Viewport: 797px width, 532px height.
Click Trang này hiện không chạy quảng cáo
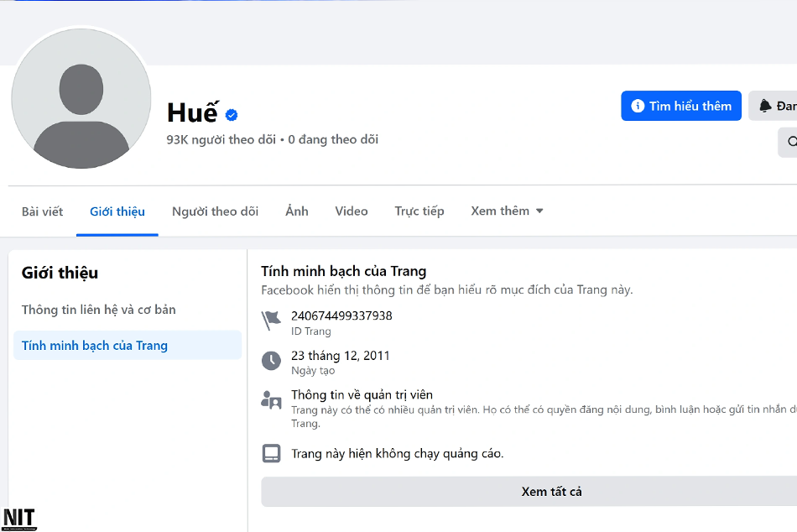[x=398, y=454]
